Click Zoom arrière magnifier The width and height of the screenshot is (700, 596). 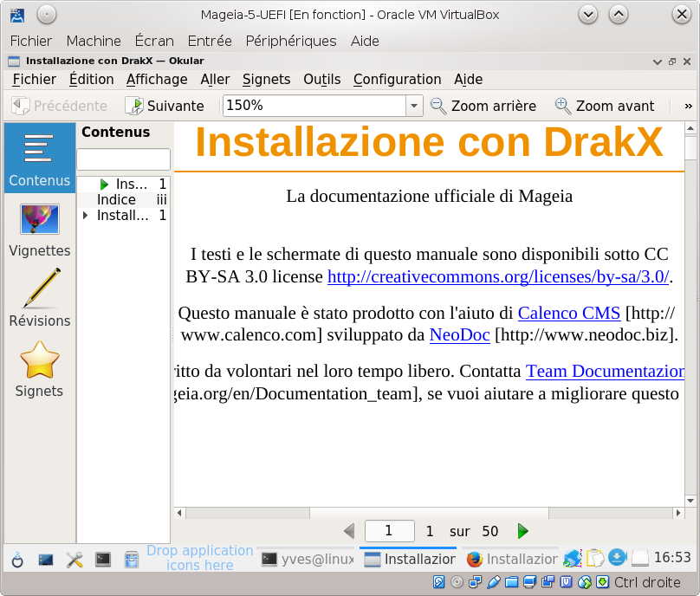click(483, 106)
